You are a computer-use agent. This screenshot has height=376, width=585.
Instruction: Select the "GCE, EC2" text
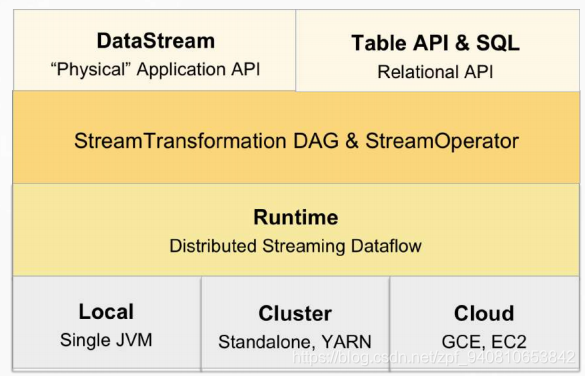click(484, 342)
